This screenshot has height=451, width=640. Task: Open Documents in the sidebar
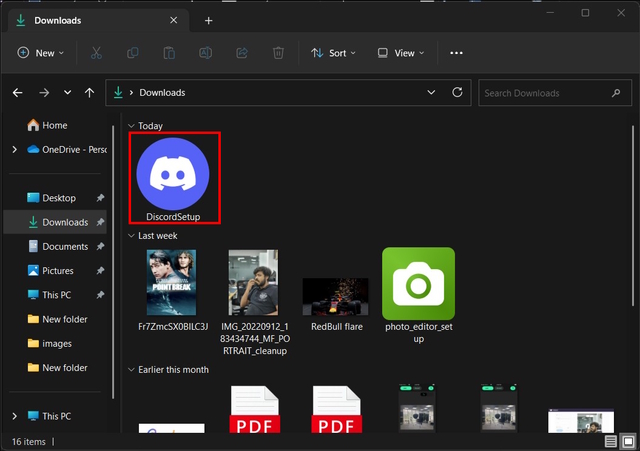58,247
